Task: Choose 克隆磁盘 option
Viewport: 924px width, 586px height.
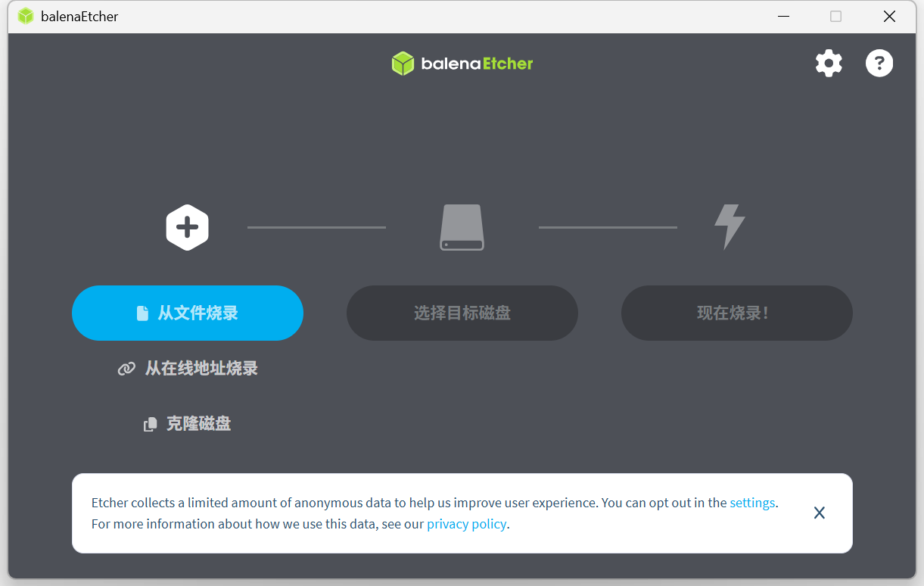Action: point(188,424)
